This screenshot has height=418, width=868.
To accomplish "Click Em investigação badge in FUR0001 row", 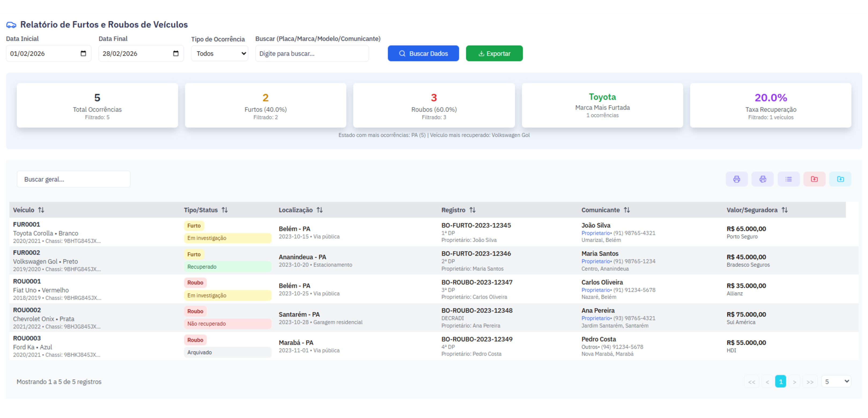I will 227,238.
